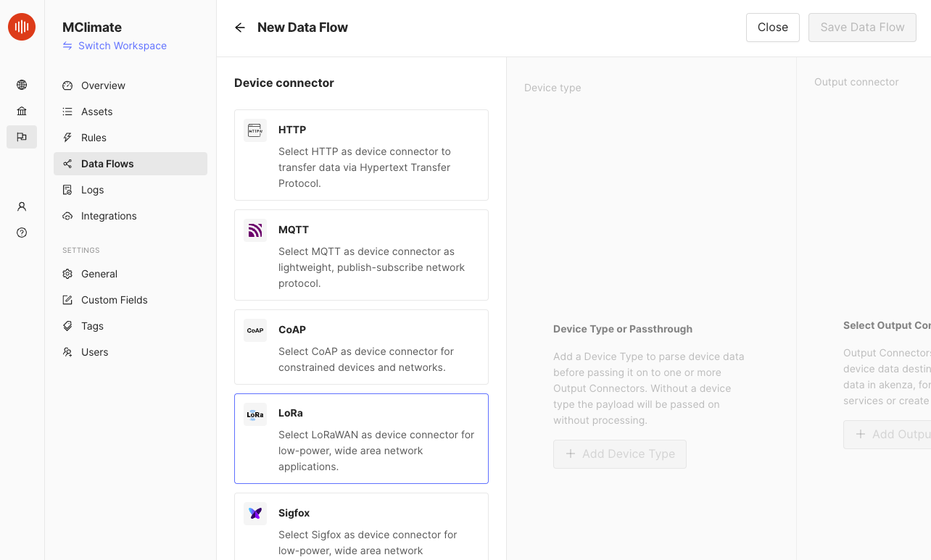Click the Device type column label
The height and width of the screenshot is (560, 931).
click(553, 88)
